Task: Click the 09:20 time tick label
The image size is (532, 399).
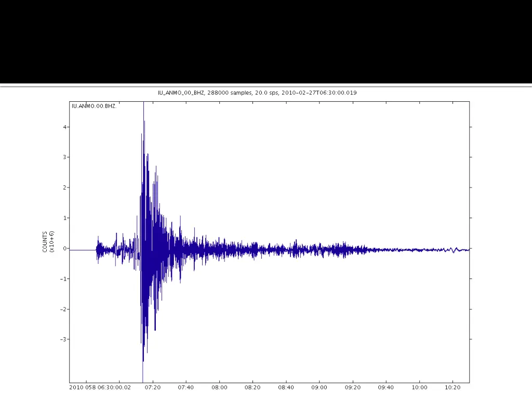Action: 353,388
